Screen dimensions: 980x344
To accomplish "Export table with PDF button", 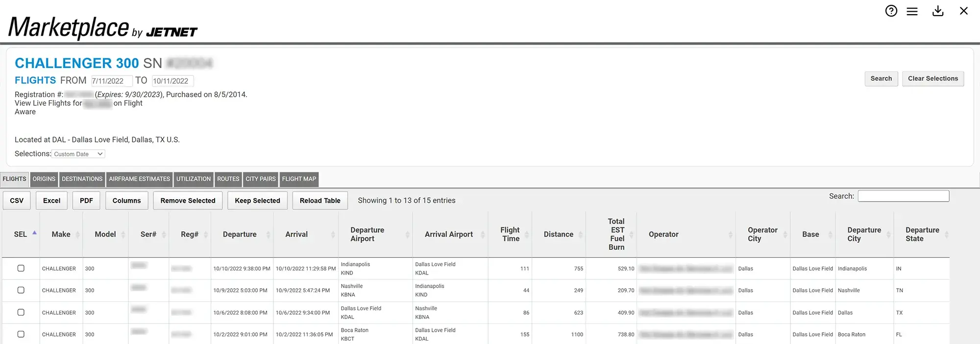I will click(86, 201).
